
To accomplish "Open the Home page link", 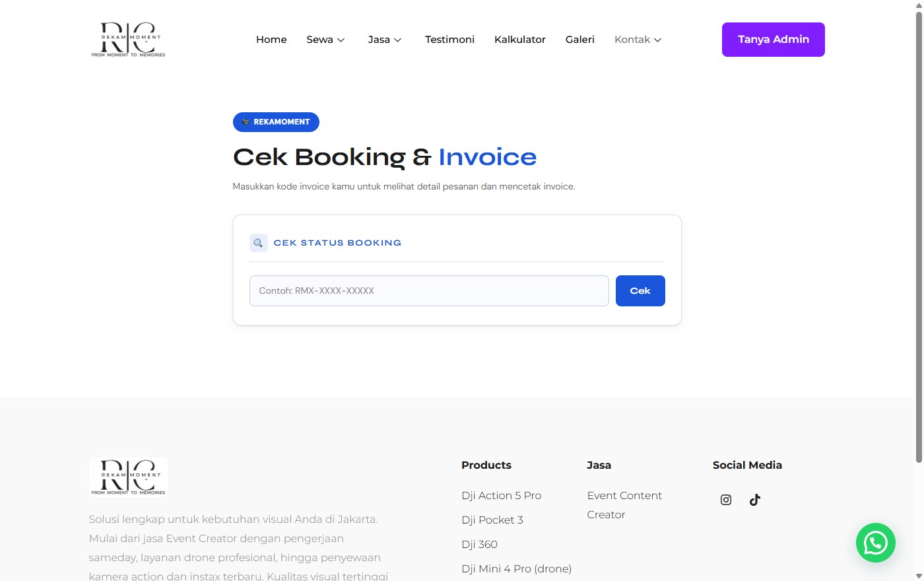I will click(271, 40).
